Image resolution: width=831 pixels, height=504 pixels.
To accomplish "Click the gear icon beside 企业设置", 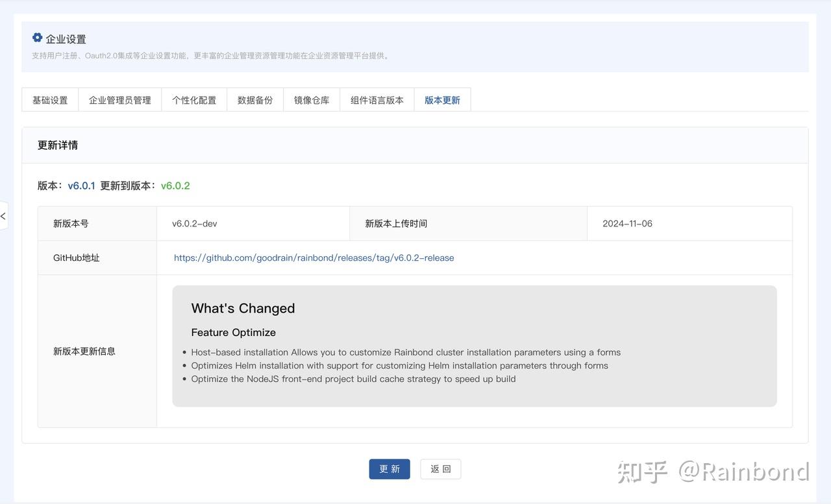I will click(x=37, y=38).
